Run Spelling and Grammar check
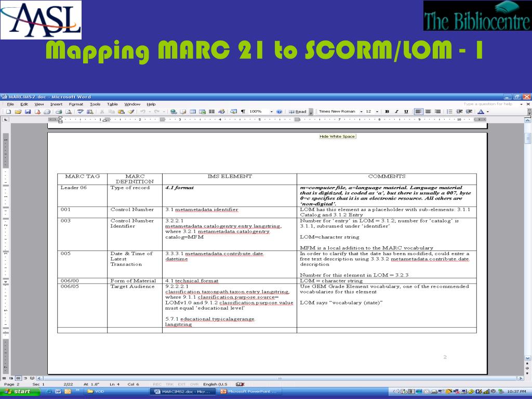This screenshot has width=532, height=399. [81, 112]
